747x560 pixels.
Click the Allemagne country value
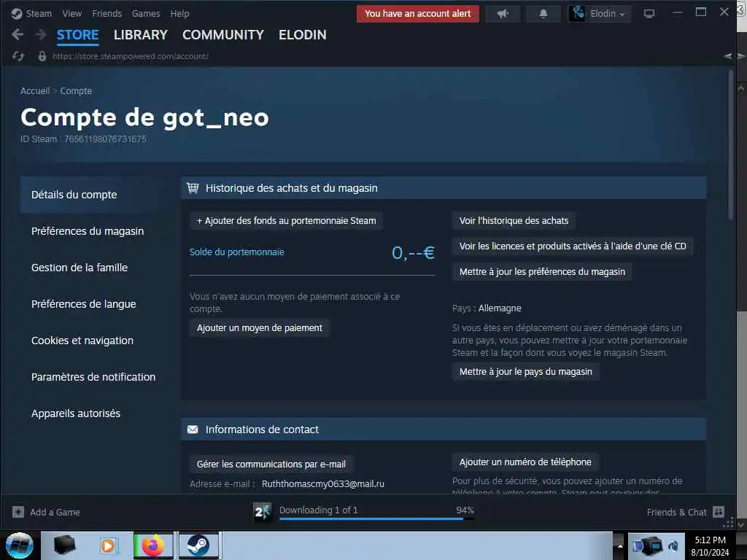pos(500,308)
